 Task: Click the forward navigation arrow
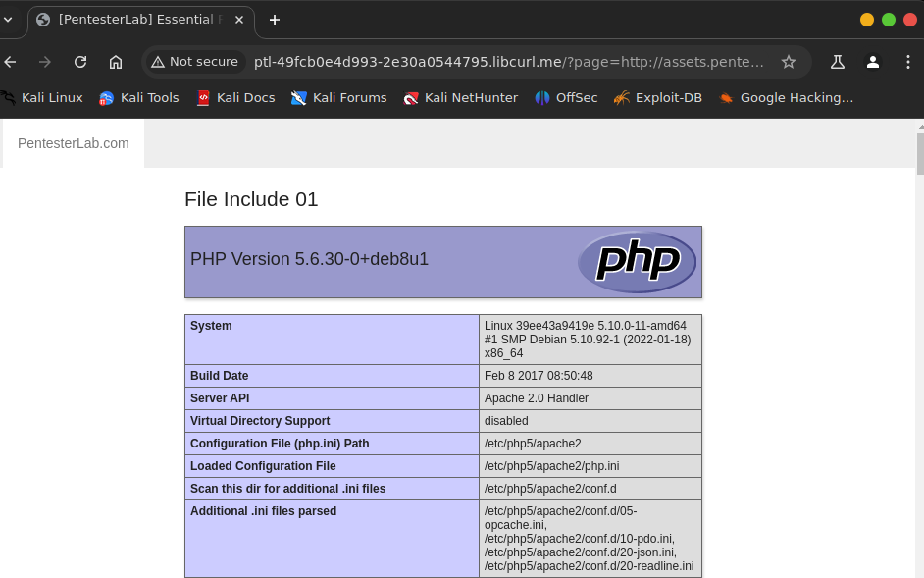coord(45,62)
